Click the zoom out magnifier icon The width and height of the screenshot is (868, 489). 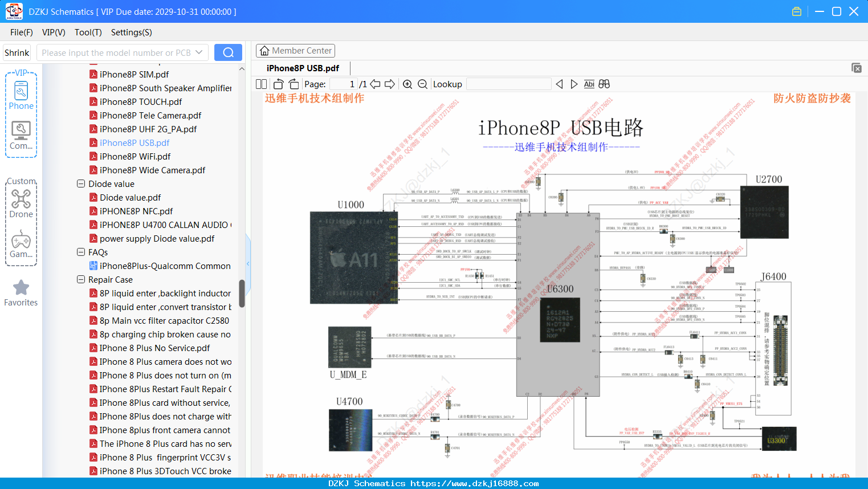click(422, 84)
